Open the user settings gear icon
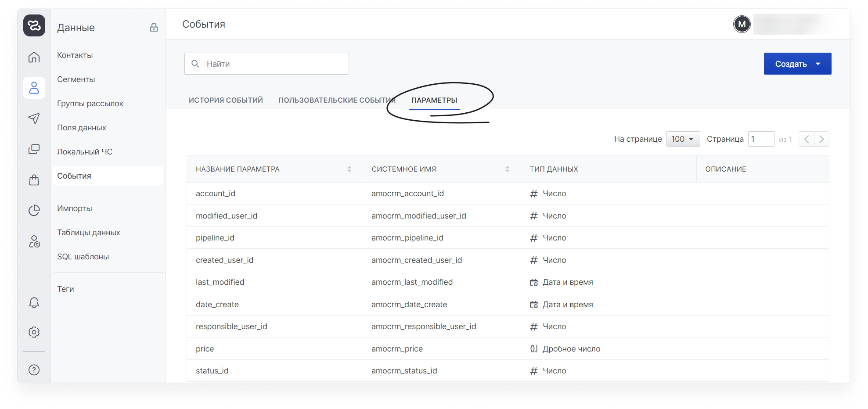This screenshot has height=409, width=868. pos(34,241)
